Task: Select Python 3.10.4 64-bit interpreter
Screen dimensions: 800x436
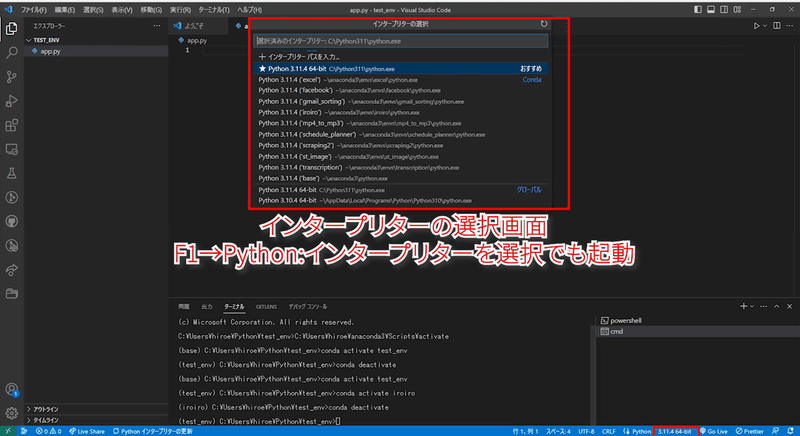Action: coord(401,200)
